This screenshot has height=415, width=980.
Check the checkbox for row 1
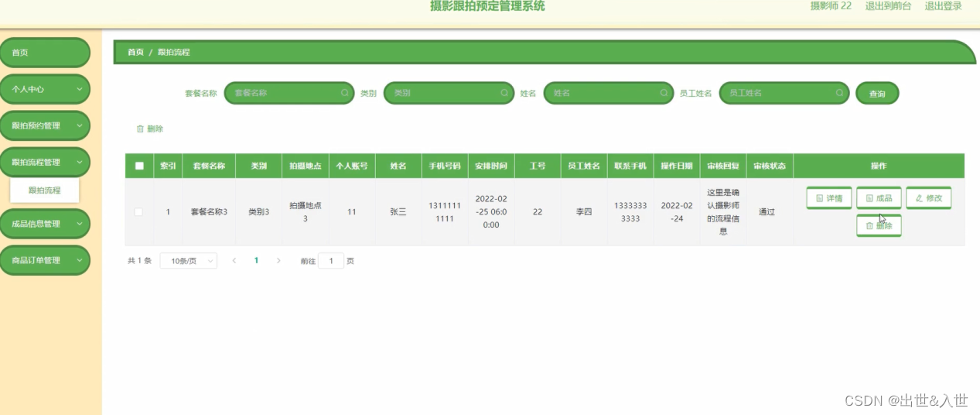click(138, 211)
